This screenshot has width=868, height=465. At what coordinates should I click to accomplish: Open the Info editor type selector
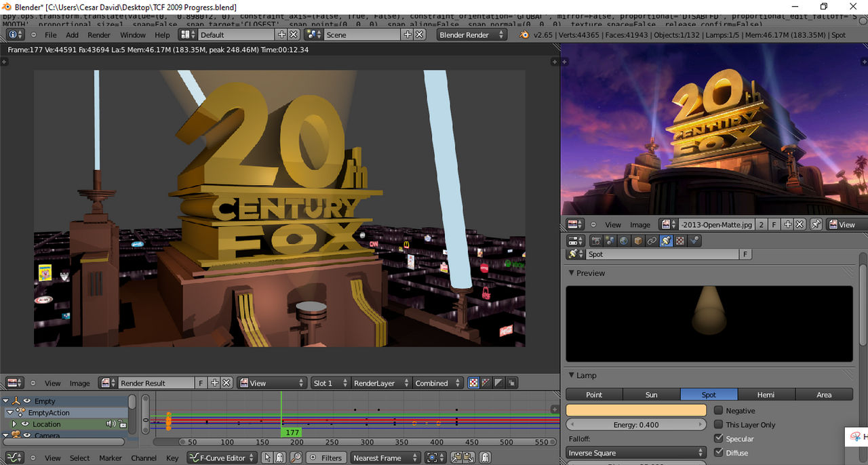click(x=15, y=35)
